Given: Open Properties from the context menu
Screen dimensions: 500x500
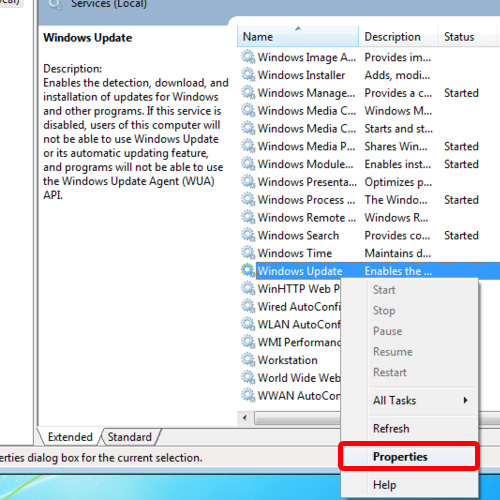Looking at the screenshot, I should [x=409, y=457].
